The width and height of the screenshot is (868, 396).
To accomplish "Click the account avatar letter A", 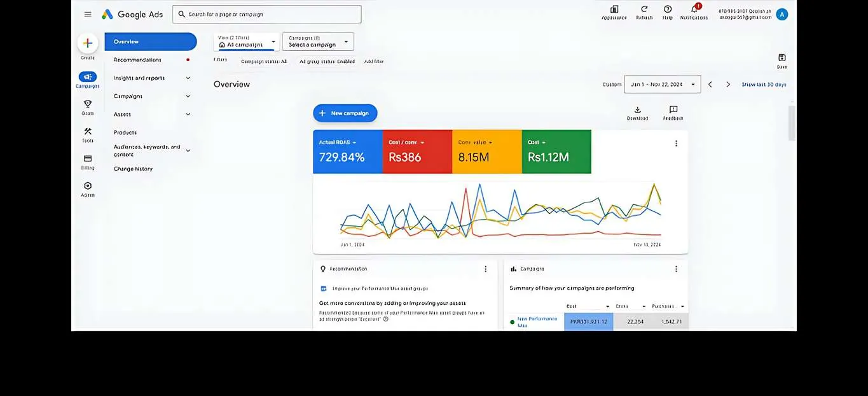I will pos(782,14).
